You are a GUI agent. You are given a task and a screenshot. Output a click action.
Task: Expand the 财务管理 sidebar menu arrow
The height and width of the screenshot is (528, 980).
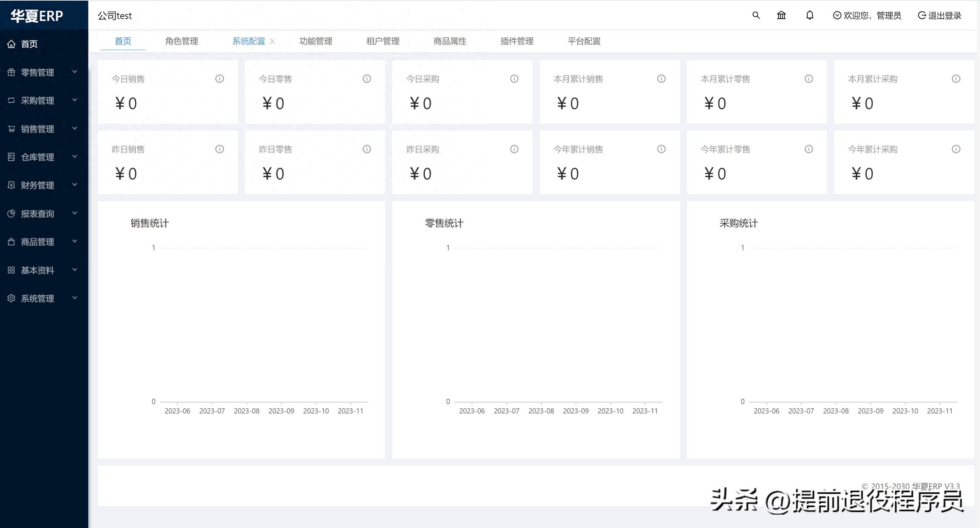(75, 185)
